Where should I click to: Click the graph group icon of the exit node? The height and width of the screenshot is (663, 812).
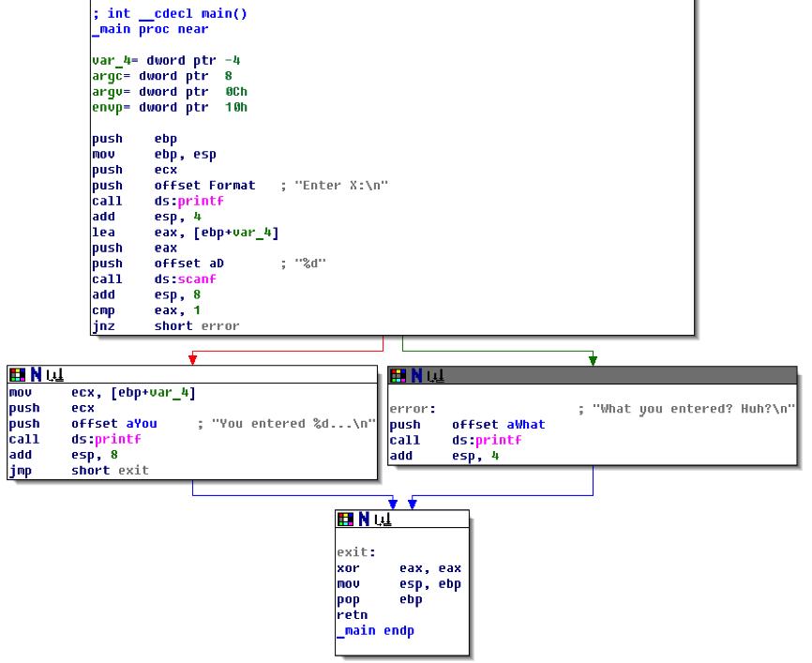383,520
